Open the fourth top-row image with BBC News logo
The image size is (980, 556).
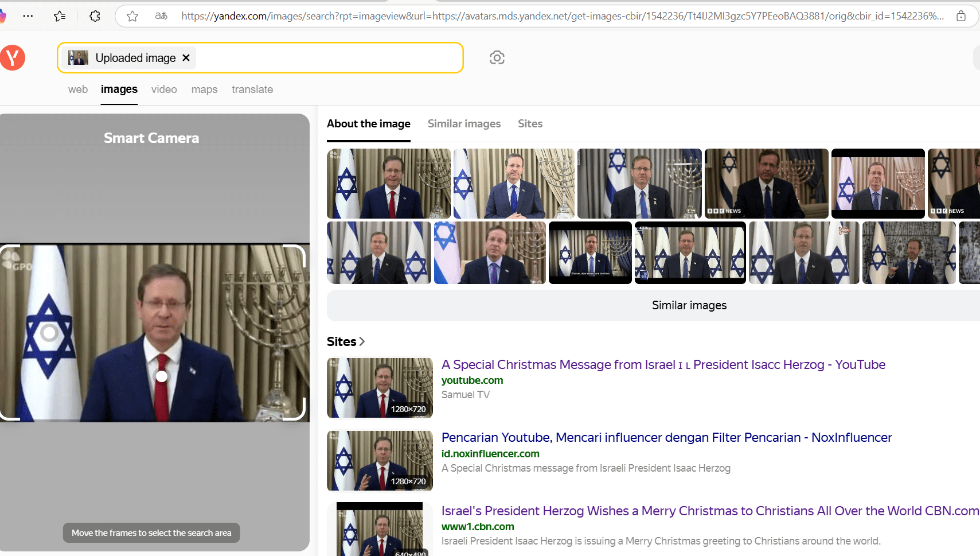point(767,184)
